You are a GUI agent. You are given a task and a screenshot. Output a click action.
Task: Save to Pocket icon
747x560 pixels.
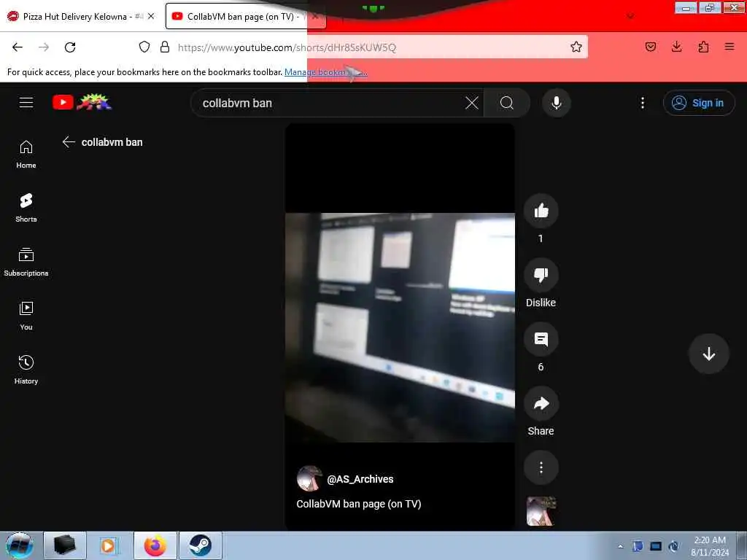[x=650, y=47]
